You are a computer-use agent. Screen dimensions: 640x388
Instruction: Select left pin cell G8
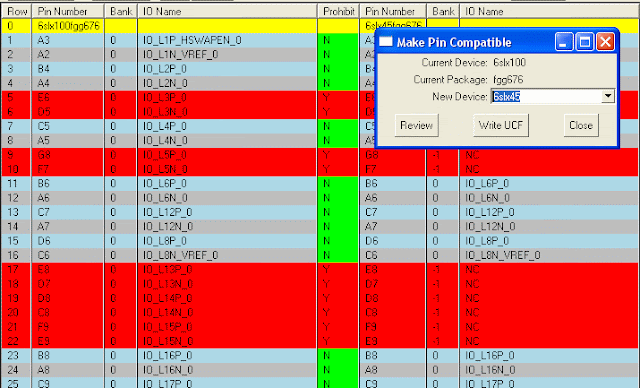tap(68, 155)
